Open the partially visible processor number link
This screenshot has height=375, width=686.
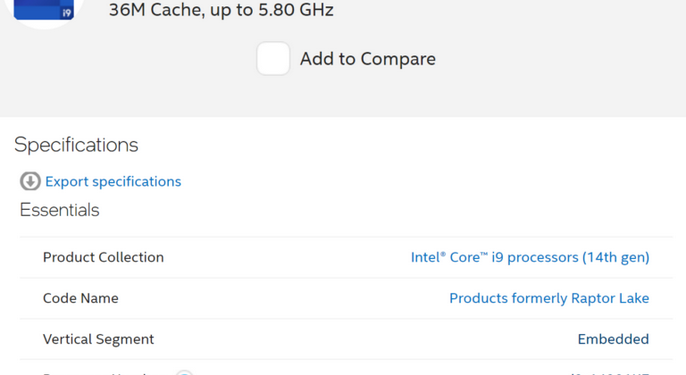pyautogui.click(x=610, y=373)
